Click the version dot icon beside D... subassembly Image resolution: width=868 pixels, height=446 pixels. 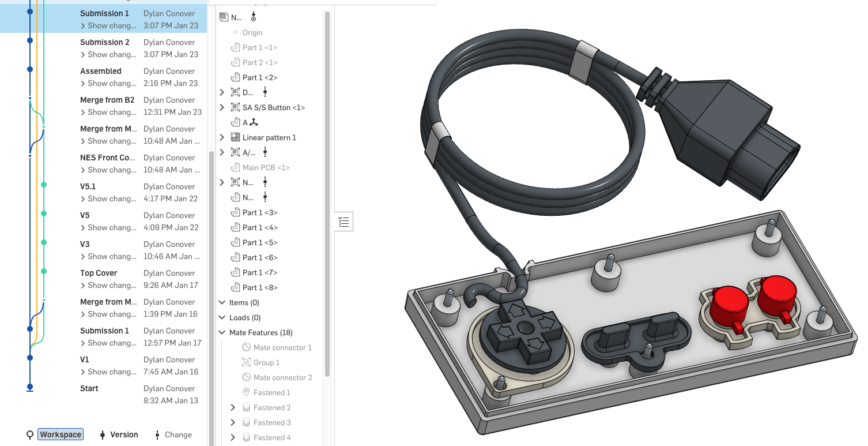(265, 92)
